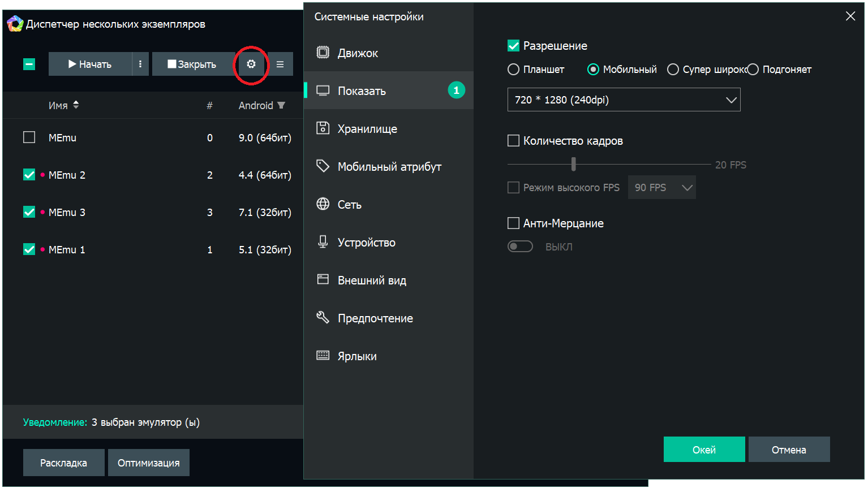868x488 pixels.
Task: Click the Показать monitor icon
Action: click(x=323, y=90)
